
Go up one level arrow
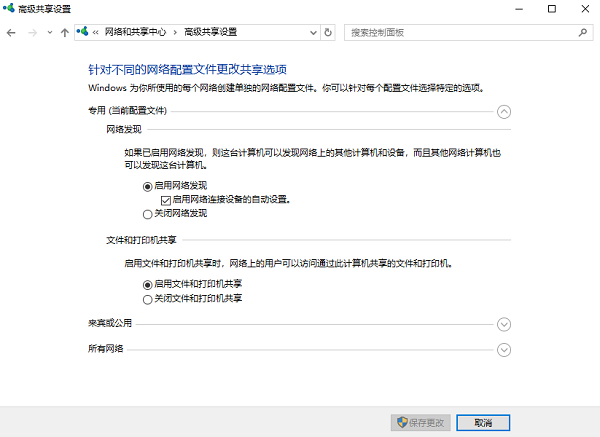(x=65, y=33)
